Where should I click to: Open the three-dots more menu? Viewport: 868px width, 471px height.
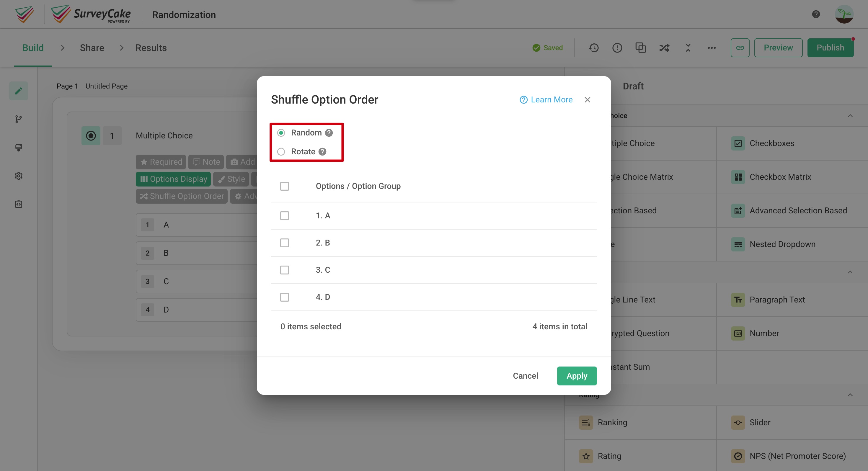click(x=711, y=48)
